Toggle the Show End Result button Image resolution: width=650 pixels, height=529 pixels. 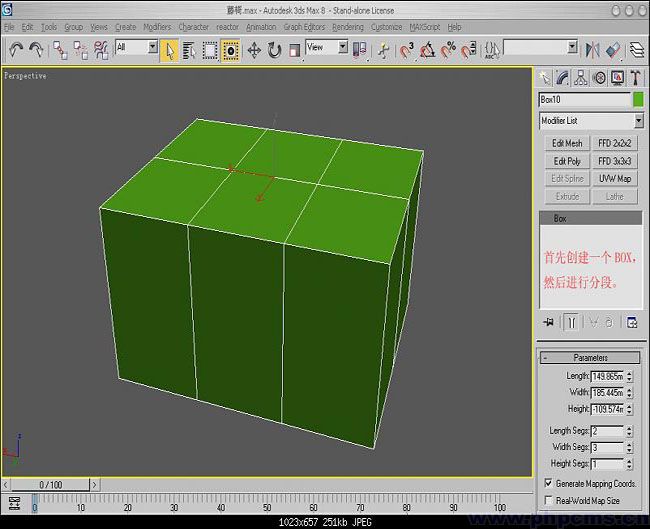571,322
